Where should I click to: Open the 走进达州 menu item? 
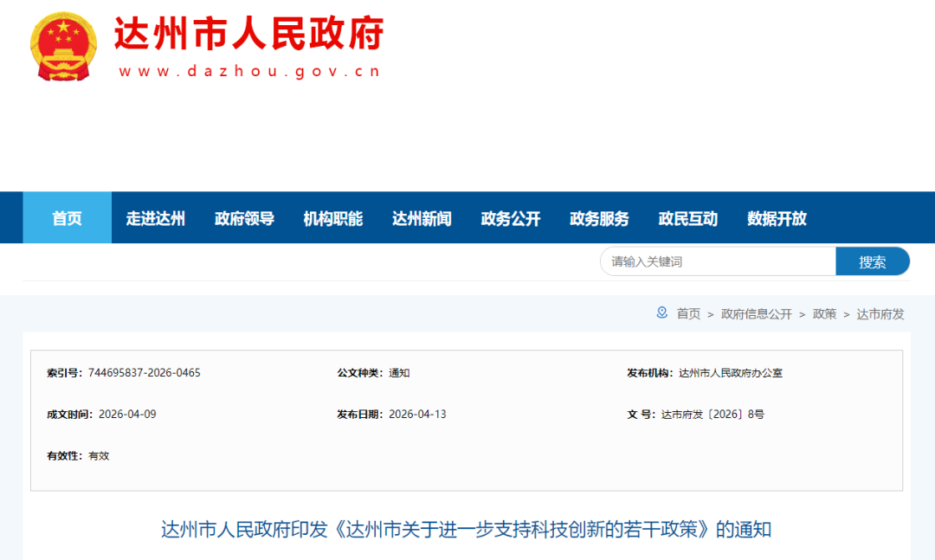pos(156,218)
